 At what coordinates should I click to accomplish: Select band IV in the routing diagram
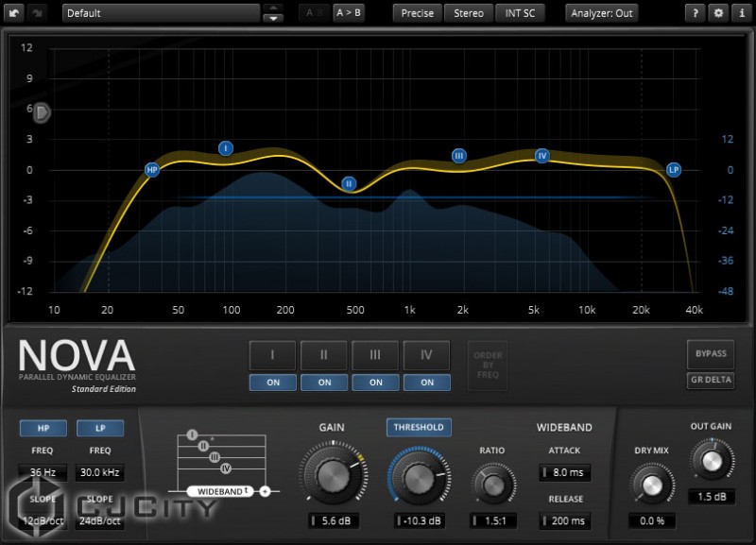(226, 468)
